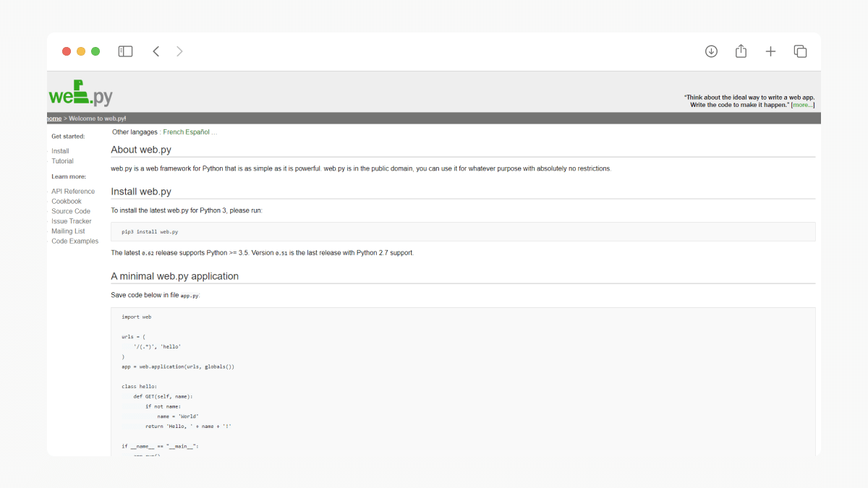Open the Code Examples link
The height and width of the screenshot is (488, 868).
75,241
